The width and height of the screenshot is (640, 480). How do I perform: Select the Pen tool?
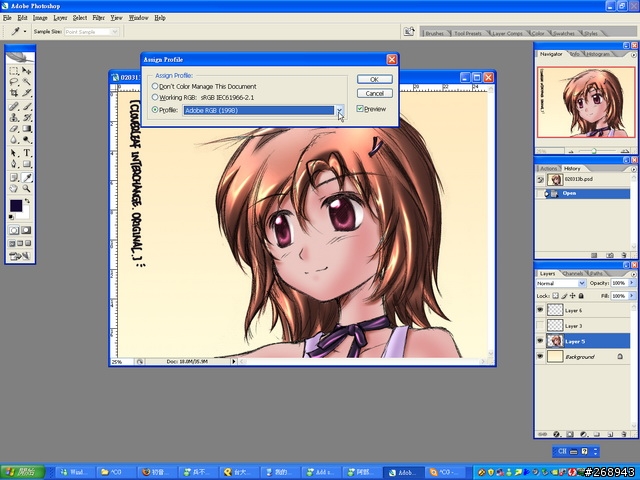pos(14,164)
